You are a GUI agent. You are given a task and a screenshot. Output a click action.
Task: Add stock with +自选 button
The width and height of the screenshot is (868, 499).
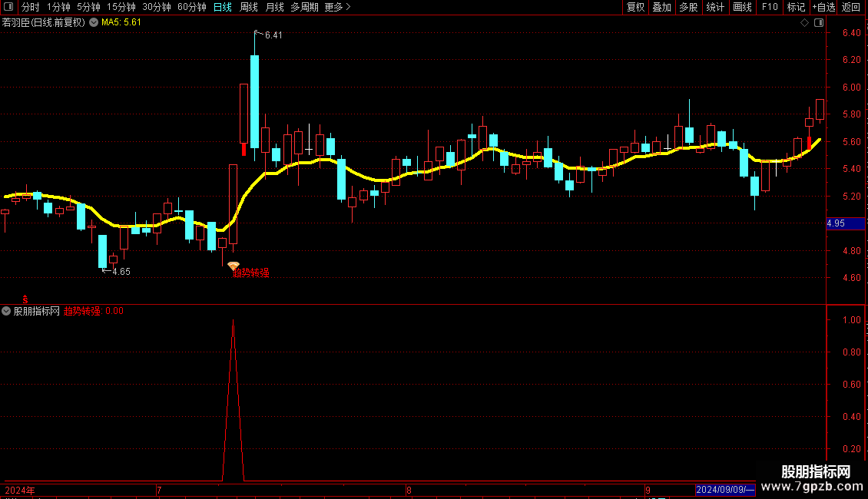(x=823, y=7)
